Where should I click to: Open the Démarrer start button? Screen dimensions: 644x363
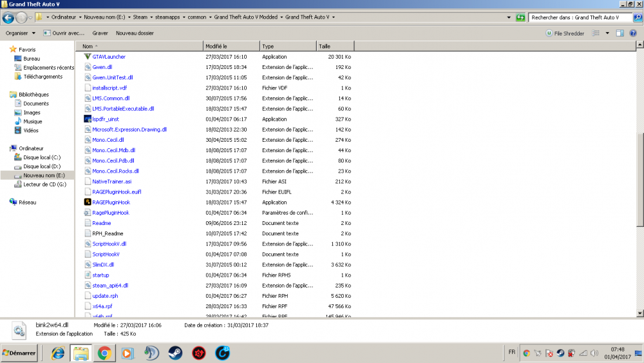click(x=19, y=353)
